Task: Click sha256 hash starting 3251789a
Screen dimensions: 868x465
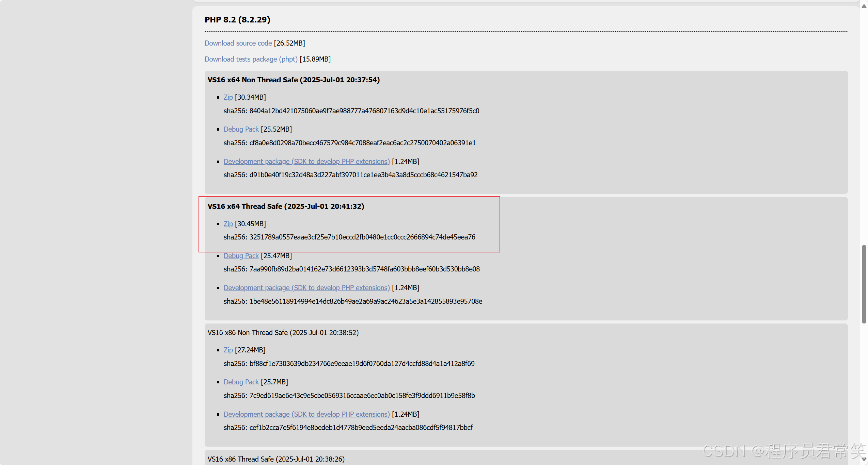Action: 362,237
